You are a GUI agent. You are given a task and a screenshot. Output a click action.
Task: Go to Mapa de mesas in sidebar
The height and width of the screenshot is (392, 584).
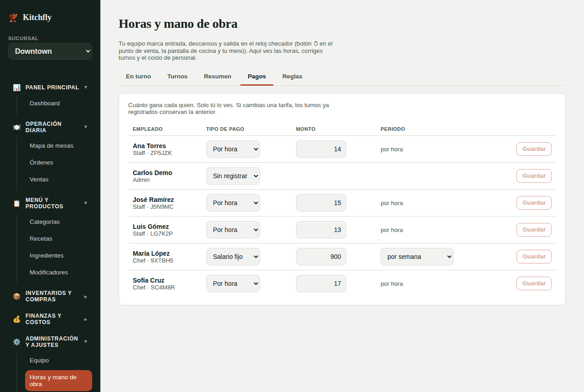pos(52,146)
